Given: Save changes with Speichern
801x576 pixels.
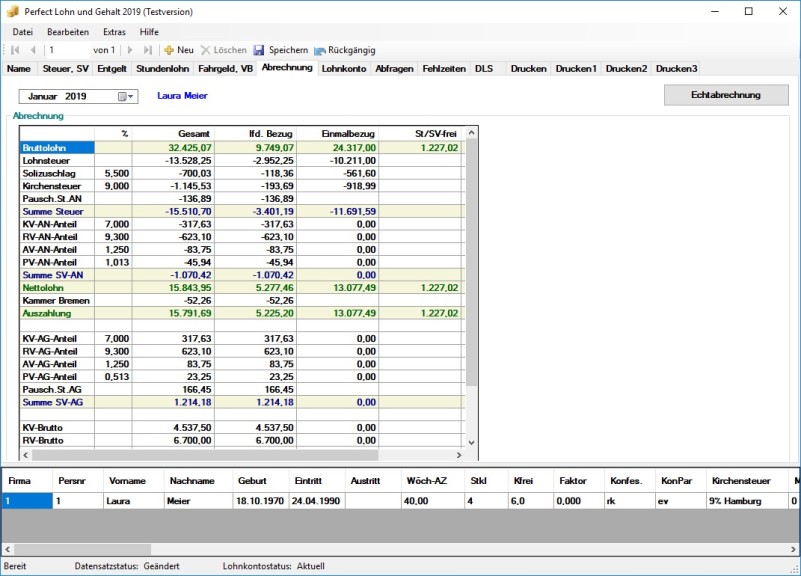Looking at the screenshot, I should [x=281, y=50].
